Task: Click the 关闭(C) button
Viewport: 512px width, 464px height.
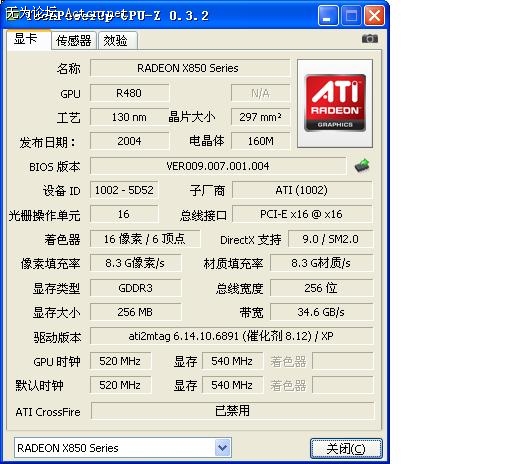Action: (x=346, y=448)
